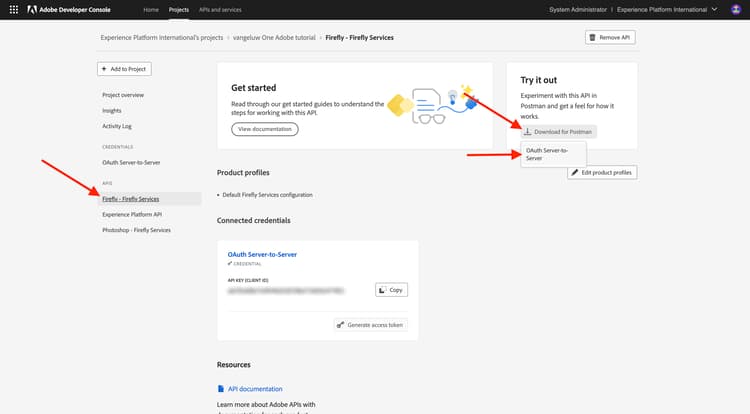This screenshot has width=750, height=414.
Task: Click the pencil icon in Edit product profiles
Action: tap(574, 173)
